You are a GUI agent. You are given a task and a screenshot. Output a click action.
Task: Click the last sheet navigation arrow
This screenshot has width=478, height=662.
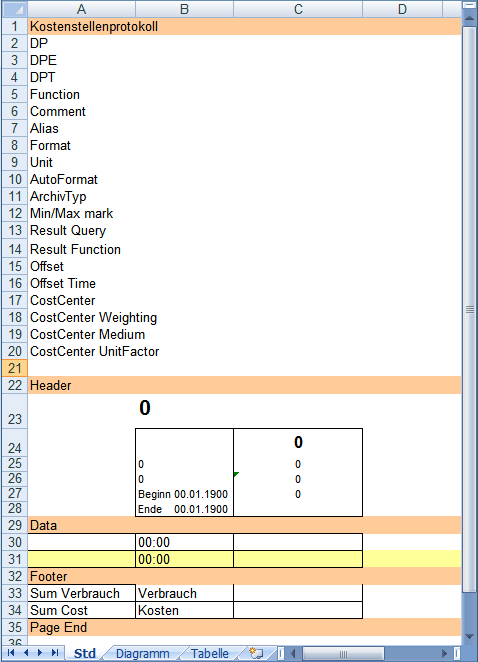(x=55, y=653)
